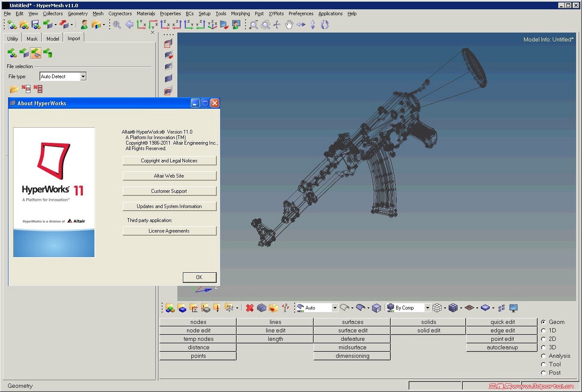Expand the By Comp color mode dropdown
The height and width of the screenshot is (392, 582).
pos(427,308)
